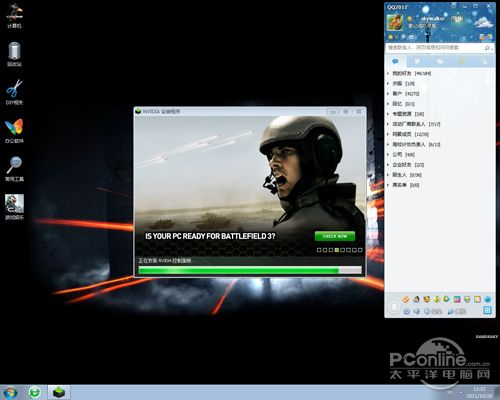Open the QQ mail envelope icon
Screen dimensions: 500x400
(411, 37)
